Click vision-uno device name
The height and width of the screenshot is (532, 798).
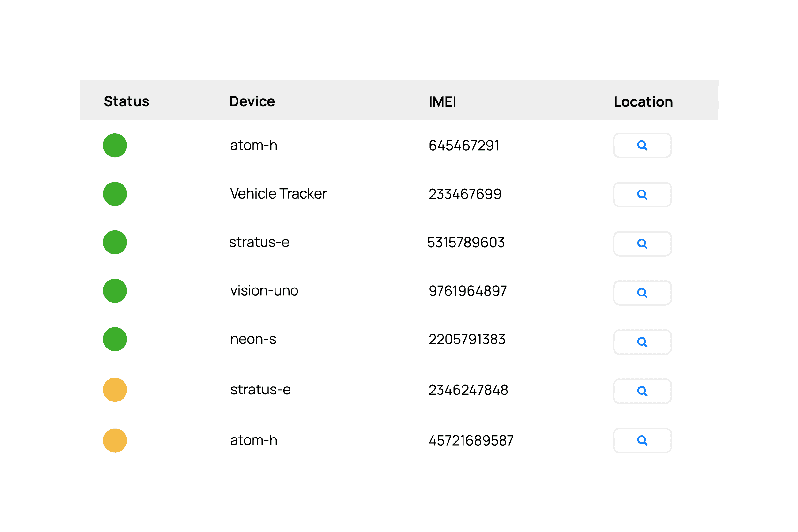[264, 291]
